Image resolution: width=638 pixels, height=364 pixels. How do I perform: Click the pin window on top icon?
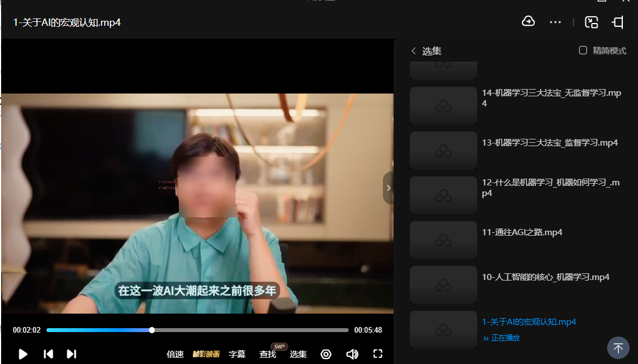click(618, 22)
